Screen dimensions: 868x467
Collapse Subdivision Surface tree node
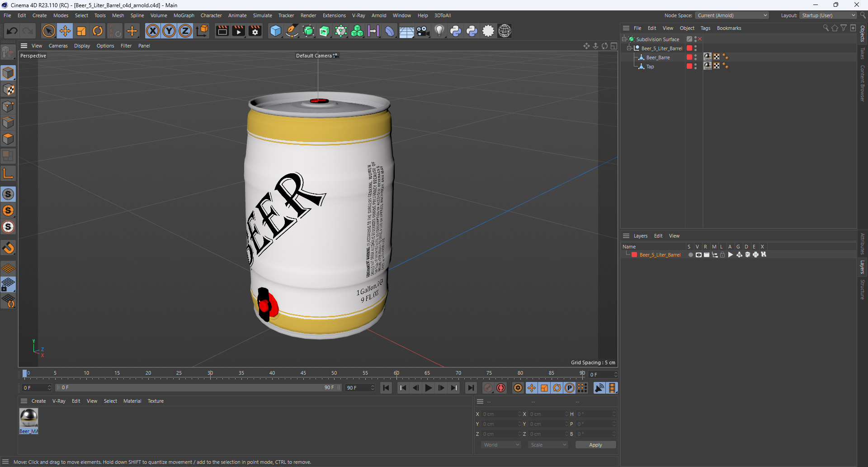(x=624, y=39)
